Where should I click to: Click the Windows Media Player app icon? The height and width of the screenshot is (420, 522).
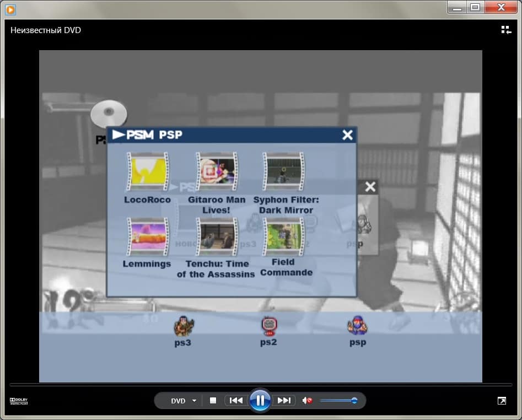(x=10, y=10)
